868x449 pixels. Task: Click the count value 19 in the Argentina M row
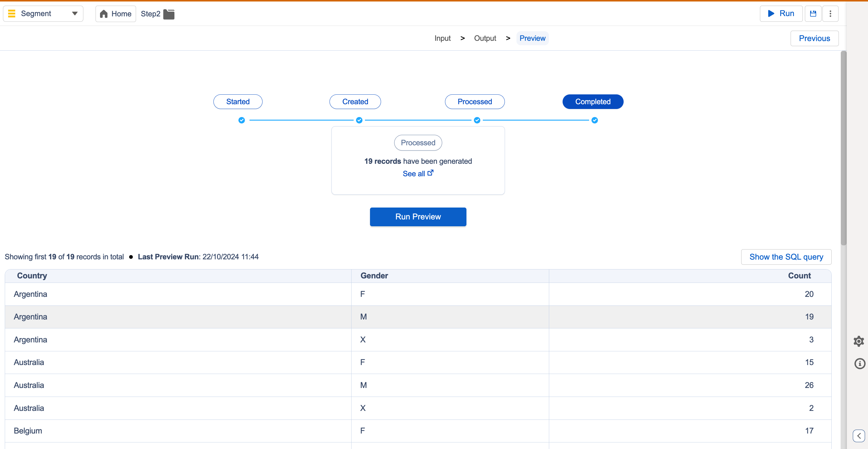tap(809, 317)
